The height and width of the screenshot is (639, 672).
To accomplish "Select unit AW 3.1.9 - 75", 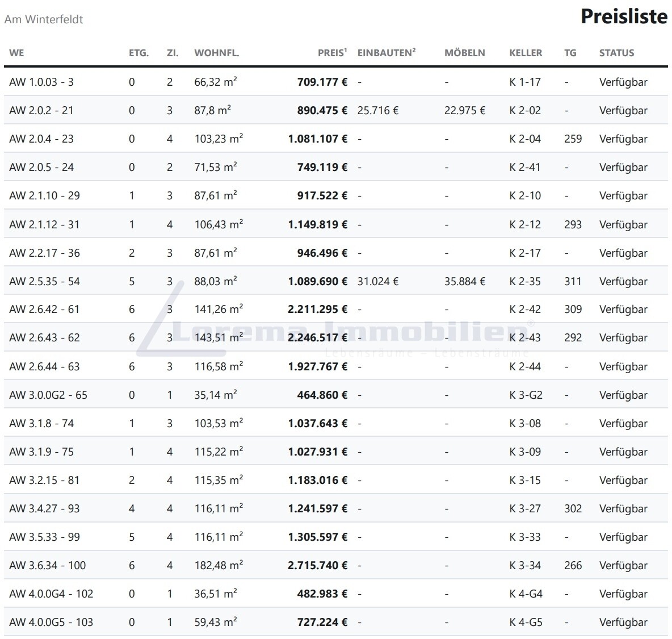I will (41, 452).
